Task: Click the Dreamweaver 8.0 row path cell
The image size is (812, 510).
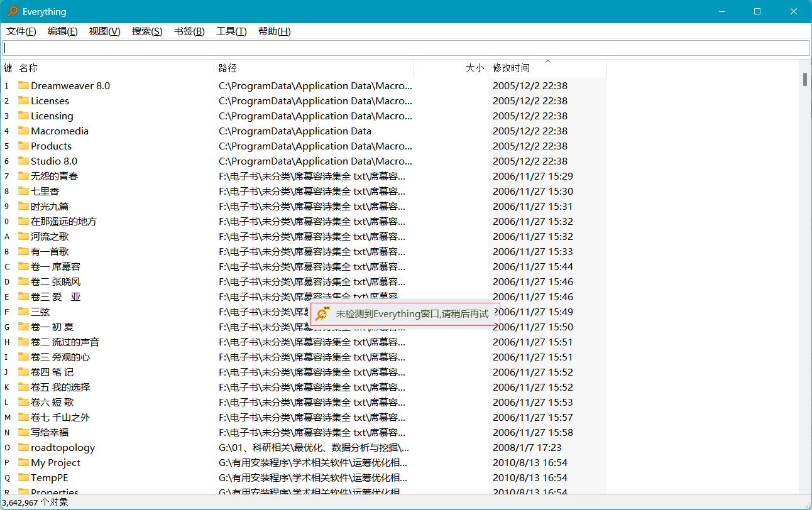Action: pos(315,85)
